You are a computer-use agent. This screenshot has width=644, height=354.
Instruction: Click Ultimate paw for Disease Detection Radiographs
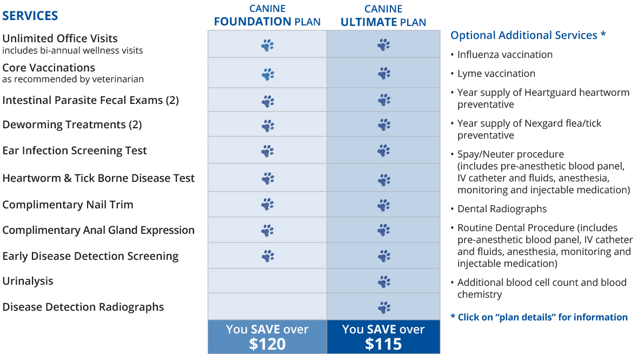click(x=384, y=307)
